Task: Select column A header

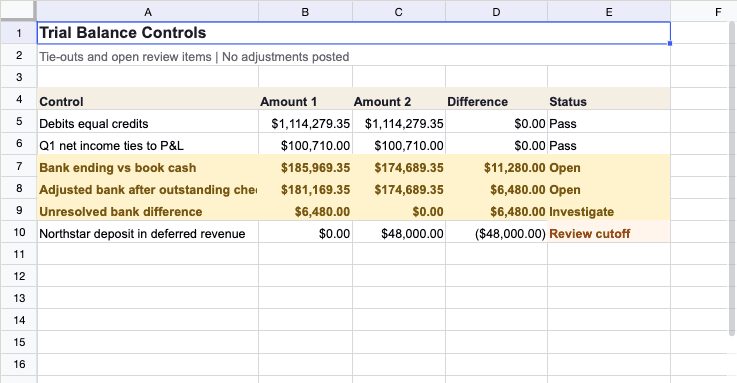Action: [148, 12]
